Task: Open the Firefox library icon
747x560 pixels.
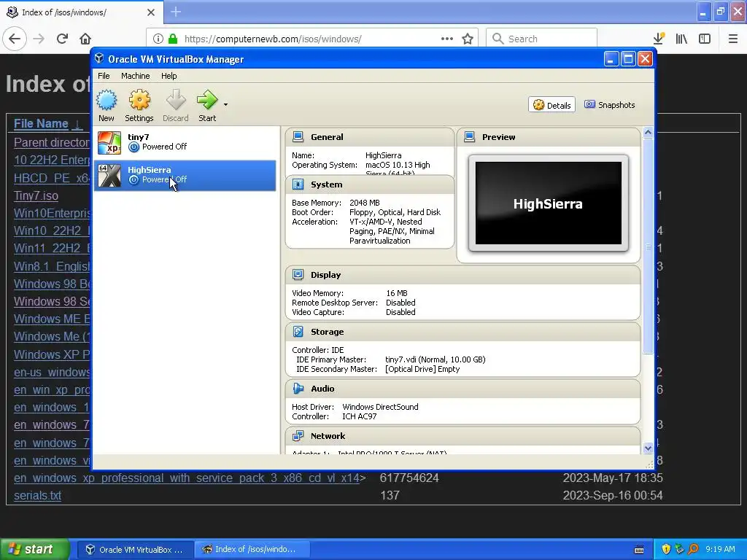Action: (681, 39)
